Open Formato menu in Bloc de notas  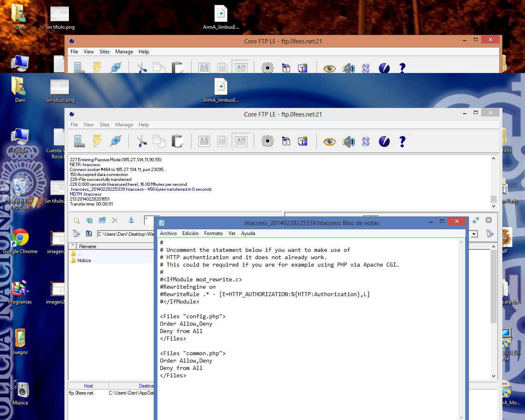(x=213, y=233)
